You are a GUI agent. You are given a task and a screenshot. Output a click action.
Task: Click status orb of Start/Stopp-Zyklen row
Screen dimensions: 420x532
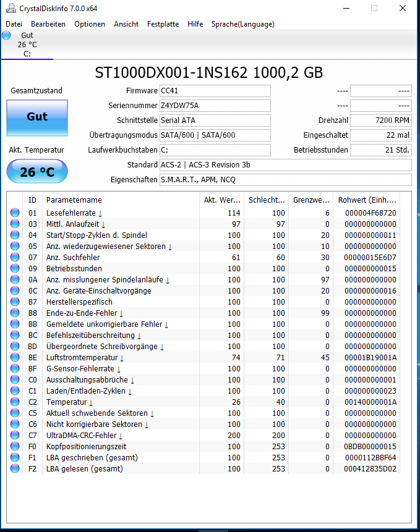(x=15, y=235)
